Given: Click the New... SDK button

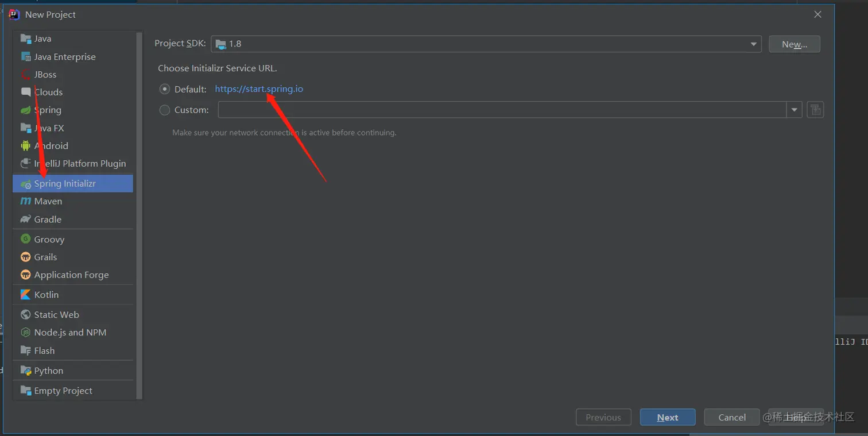Looking at the screenshot, I should pos(795,44).
